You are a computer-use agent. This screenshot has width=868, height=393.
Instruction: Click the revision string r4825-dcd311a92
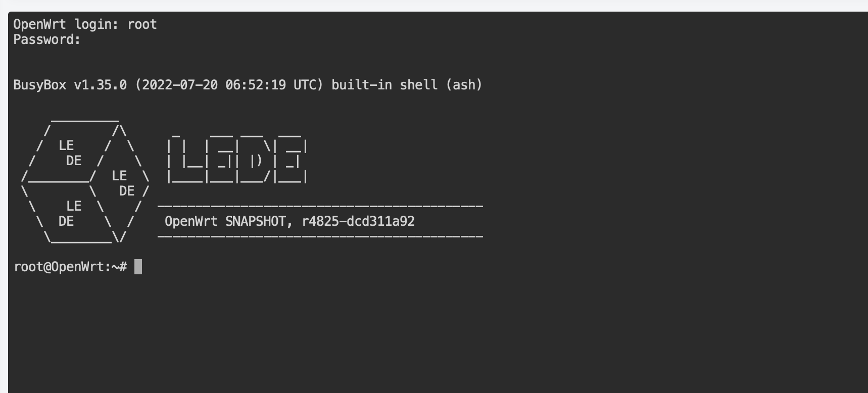[358, 221]
